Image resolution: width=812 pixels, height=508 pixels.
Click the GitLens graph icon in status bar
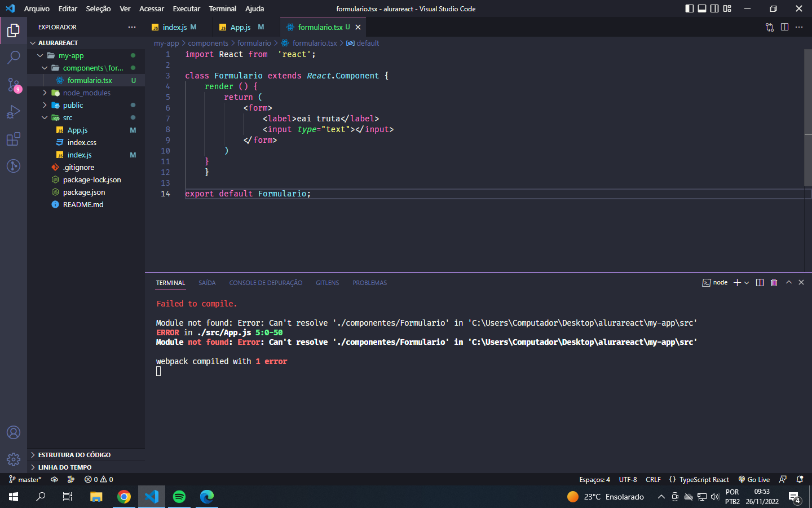(71, 479)
